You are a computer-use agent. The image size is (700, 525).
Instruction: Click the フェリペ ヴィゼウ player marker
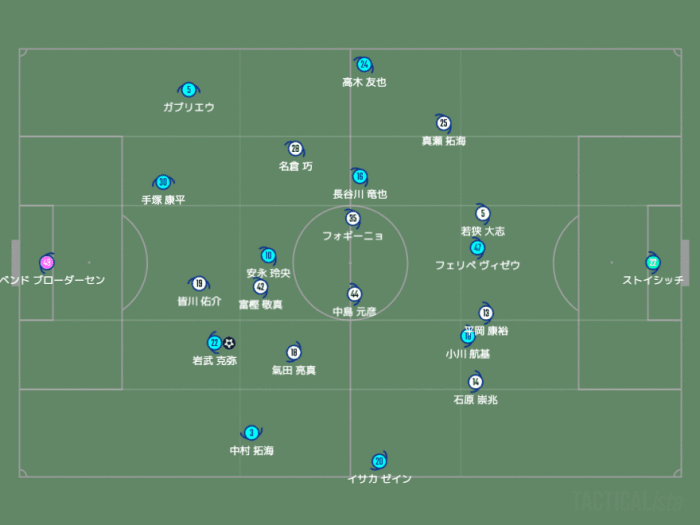477,247
